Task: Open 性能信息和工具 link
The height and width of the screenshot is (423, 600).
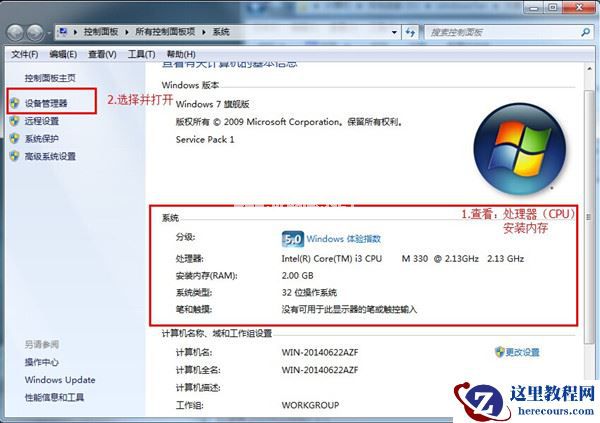Action: (x=54, y=397)
